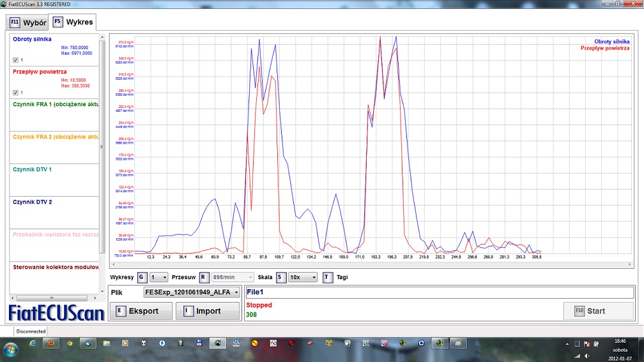Image resolution: width=644 pixels, height=362 pixels.
Task: Click the Import button
Action: [x=207, y=311]
